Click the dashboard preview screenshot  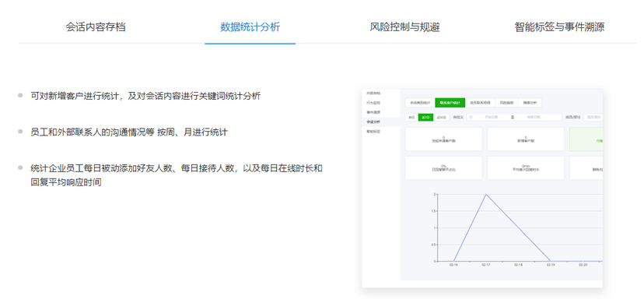(482, 188)
